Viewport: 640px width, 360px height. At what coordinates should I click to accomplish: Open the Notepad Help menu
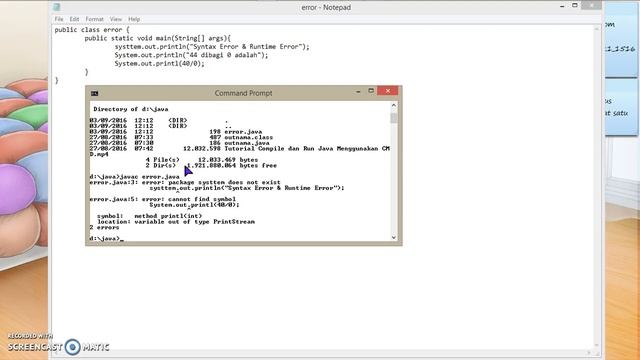pyautogui.click(x=134, y=19)
